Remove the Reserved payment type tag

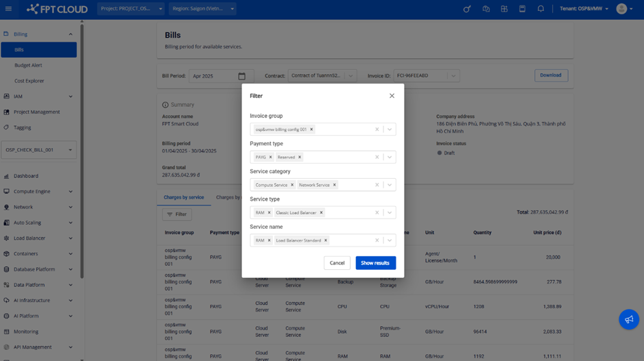(300, 157)
